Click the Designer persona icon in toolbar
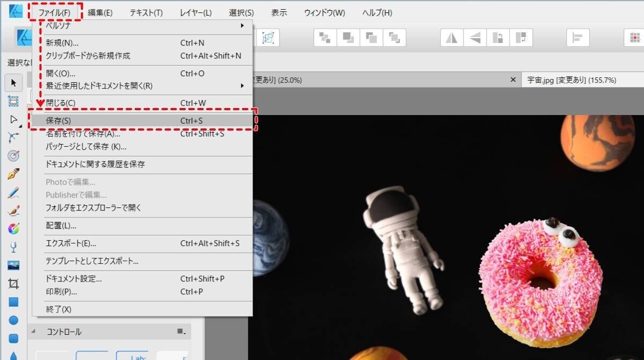This screenshot has width=644, height=360. (24, 37)
